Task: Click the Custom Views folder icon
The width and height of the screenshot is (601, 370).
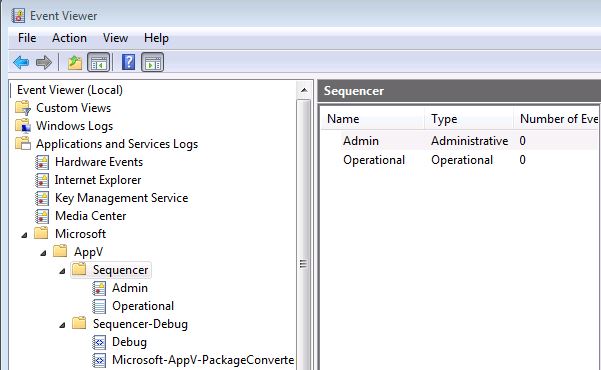Action: click(x=23, y=108)
